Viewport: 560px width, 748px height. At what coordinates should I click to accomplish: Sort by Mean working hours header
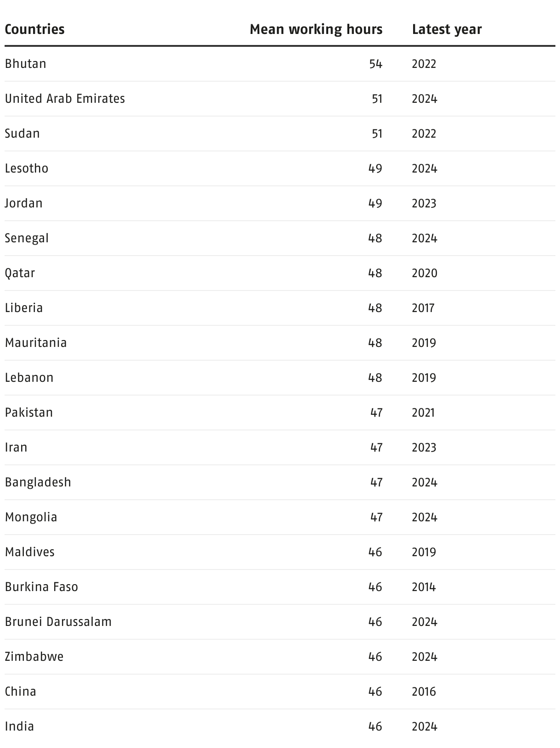(316, 29)
